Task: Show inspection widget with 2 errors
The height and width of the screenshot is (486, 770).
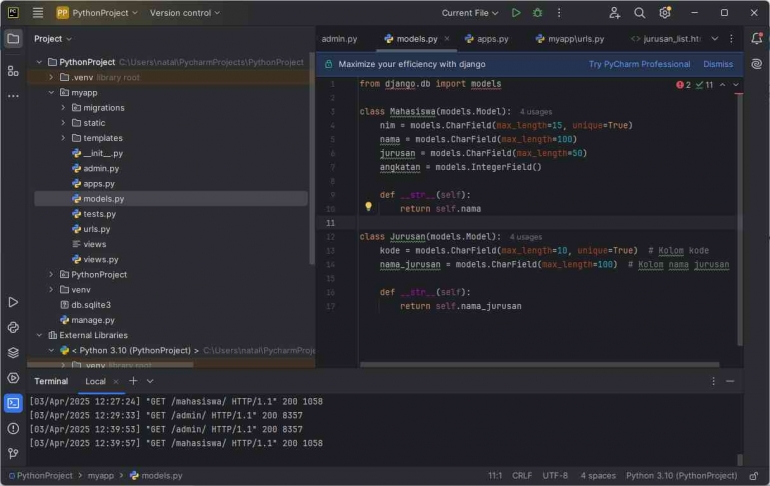Action: [694, 85]
